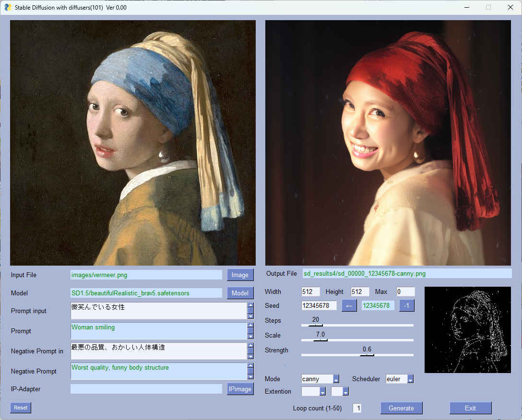Click the Steps slider handle
522x420 pixels.
[315, 325]
